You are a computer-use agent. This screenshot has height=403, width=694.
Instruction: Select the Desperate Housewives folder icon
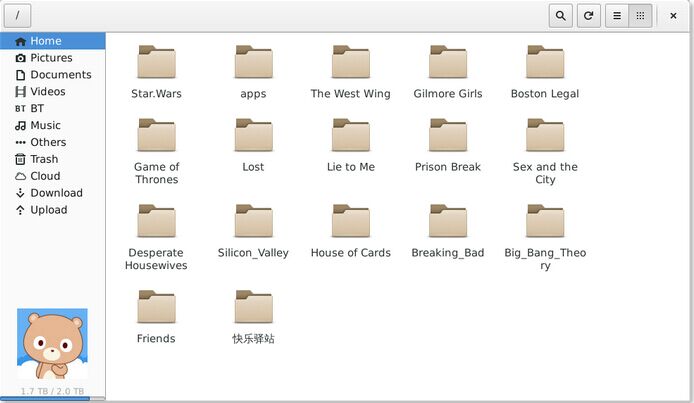coord(156,221)
